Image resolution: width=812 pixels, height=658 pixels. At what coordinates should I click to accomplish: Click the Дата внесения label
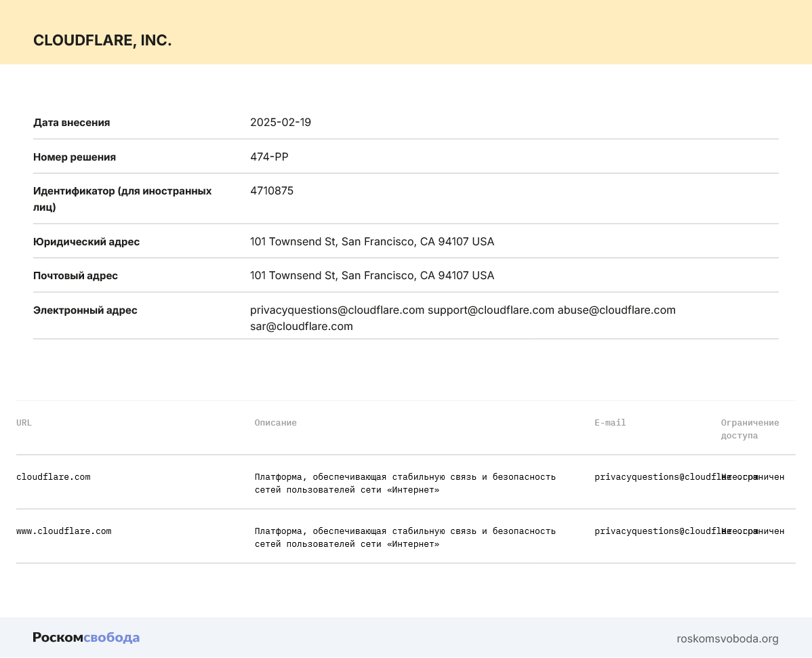[x=71, y=123]
